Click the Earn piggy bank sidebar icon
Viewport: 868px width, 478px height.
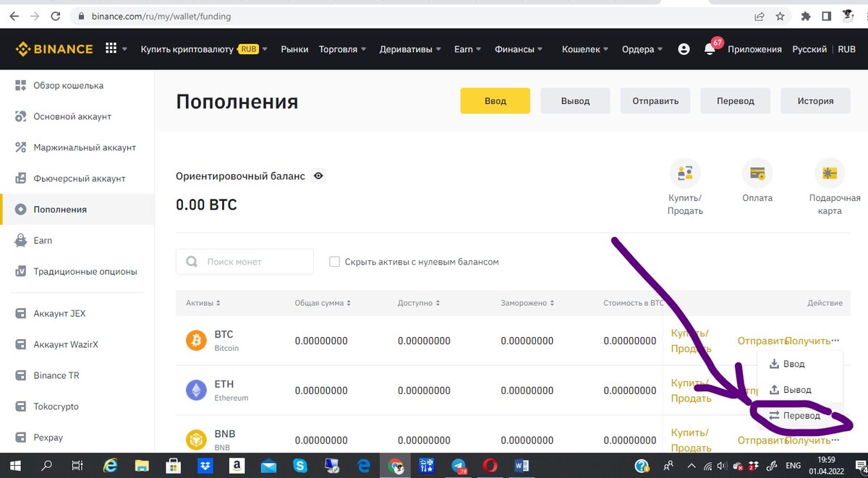20,240
